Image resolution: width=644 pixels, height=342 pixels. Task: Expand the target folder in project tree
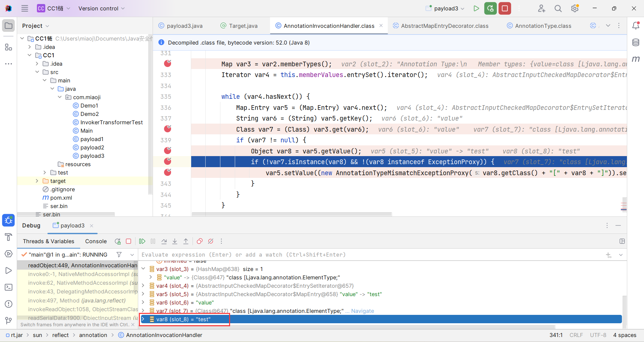click(37, 181)
